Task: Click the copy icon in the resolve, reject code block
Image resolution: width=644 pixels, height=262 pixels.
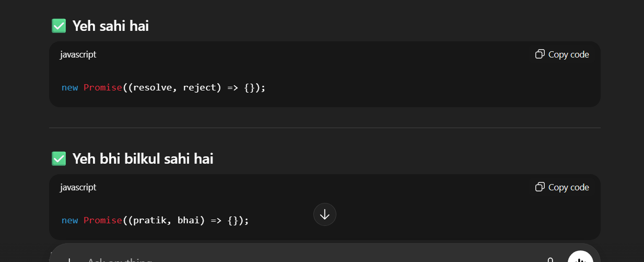Action: pyautogui.click(x=540, y=54)
